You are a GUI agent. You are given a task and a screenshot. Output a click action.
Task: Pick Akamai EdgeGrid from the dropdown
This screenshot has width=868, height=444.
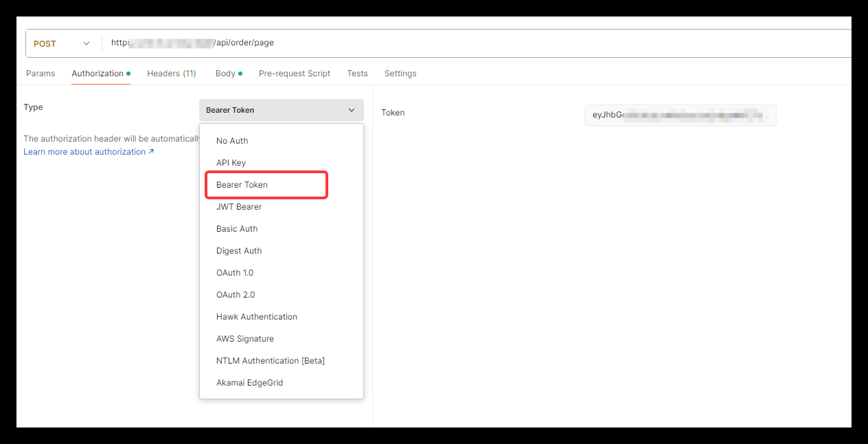coord(249,383)
